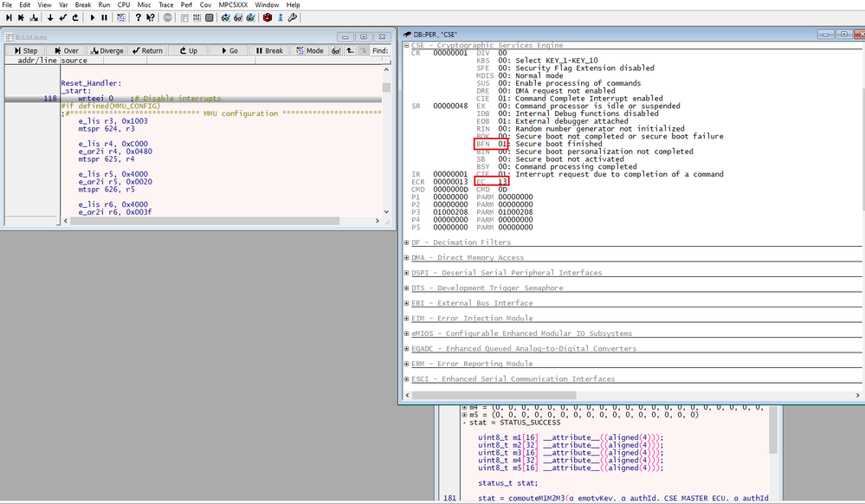Image resolution: width=865 pixels, height=504 pixels.
Task: Select the ECR register value 00000013
Action: coord(450,182)
